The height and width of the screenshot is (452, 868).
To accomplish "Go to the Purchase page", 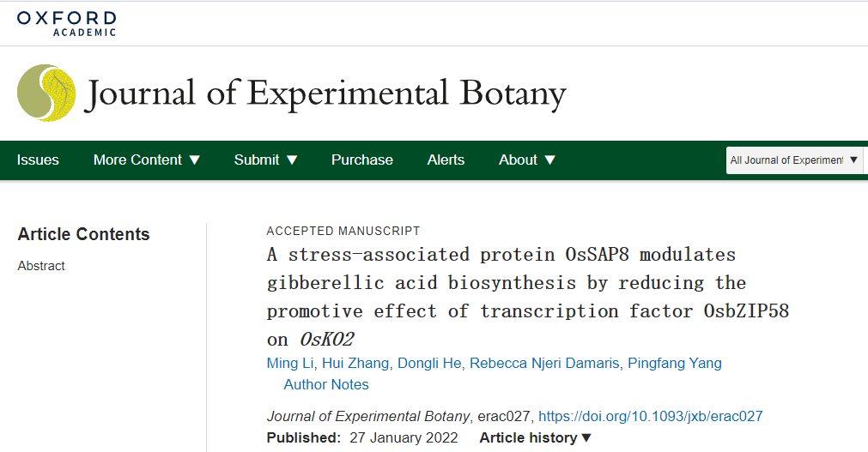I will tap(362, 160).
